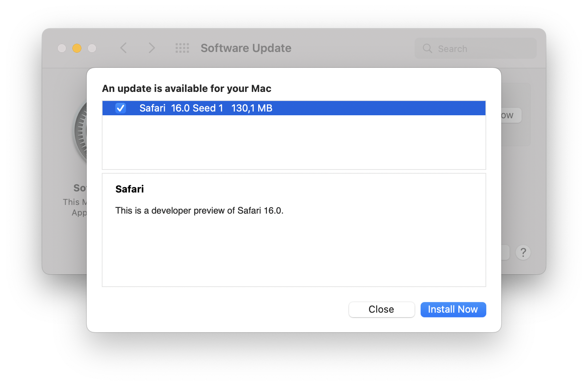This screenshot has width=588, height=388.
Task: Uncheck the Safari update checkbox
Action: click(121, 108)
